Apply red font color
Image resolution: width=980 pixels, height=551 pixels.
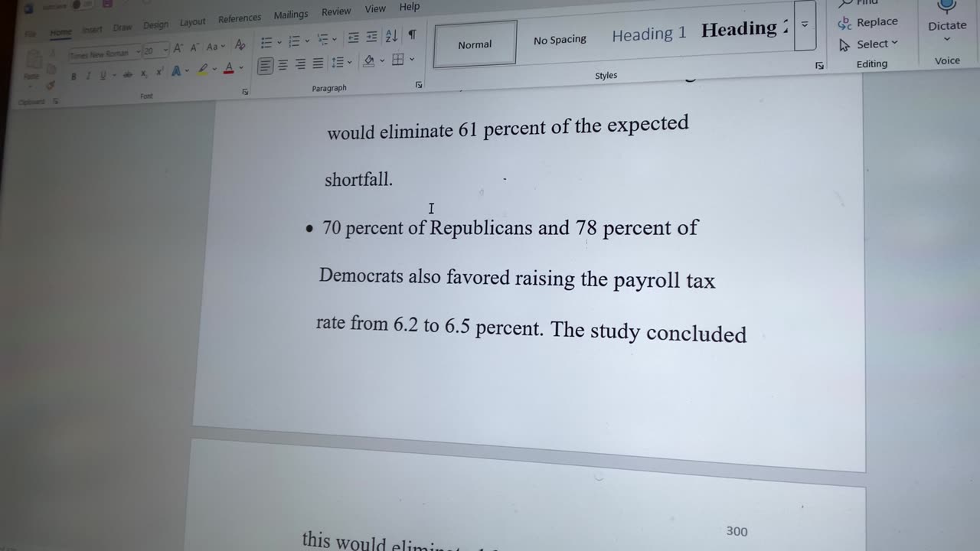(x=228, y=68)
